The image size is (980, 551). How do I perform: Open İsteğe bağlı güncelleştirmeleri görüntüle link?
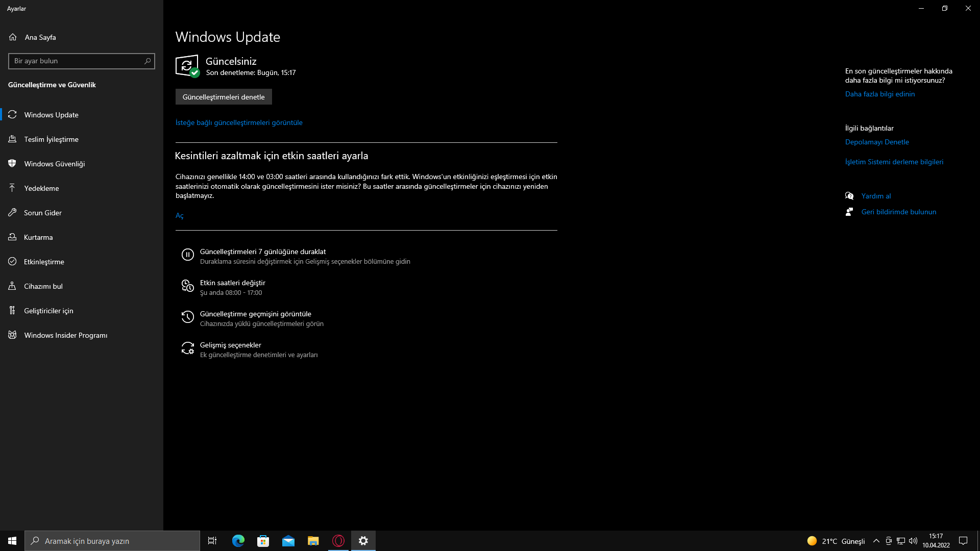pyautogui.click(x=239, y=122)
